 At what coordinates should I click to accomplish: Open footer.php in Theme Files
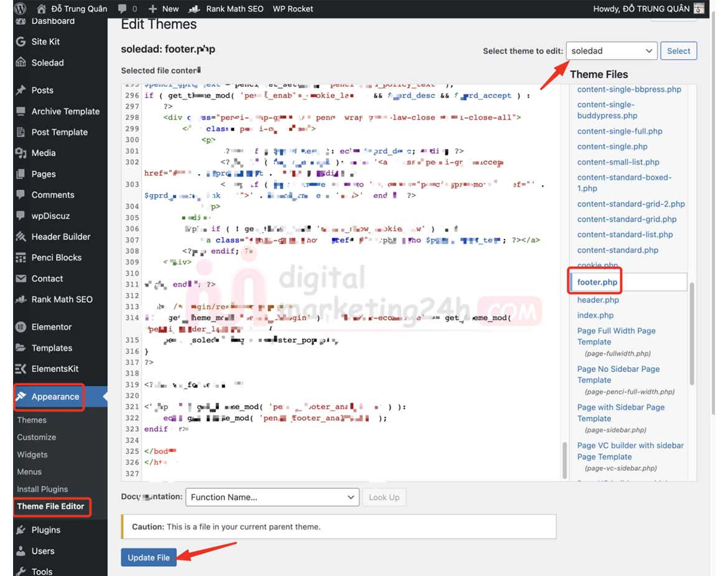[597, 282]
